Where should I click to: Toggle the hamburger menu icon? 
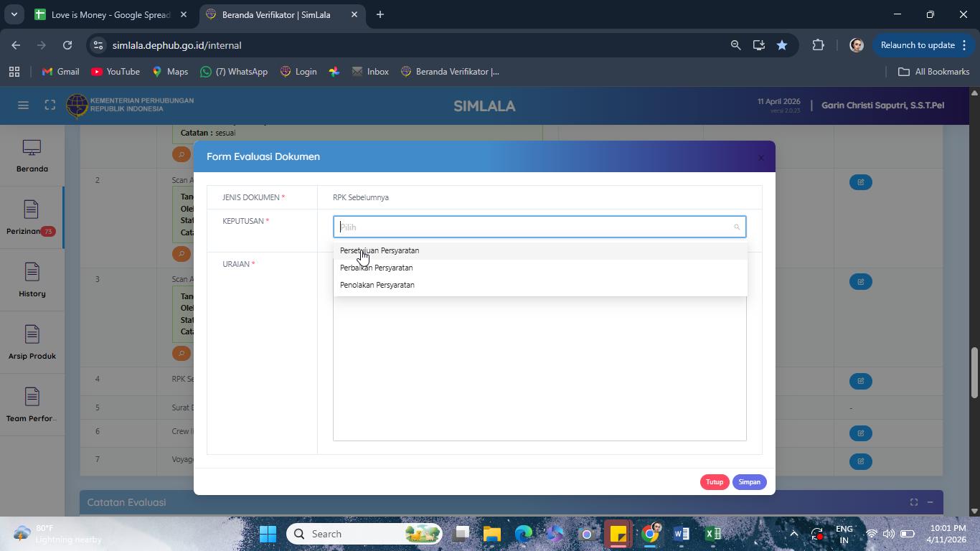point(23,105)
